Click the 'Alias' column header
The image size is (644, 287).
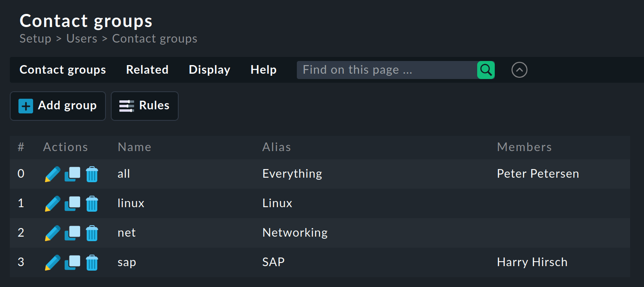coord(276,147)
